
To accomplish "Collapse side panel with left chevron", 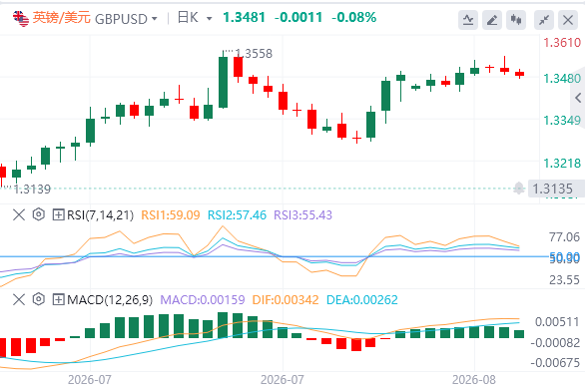I will click(578, 98).
